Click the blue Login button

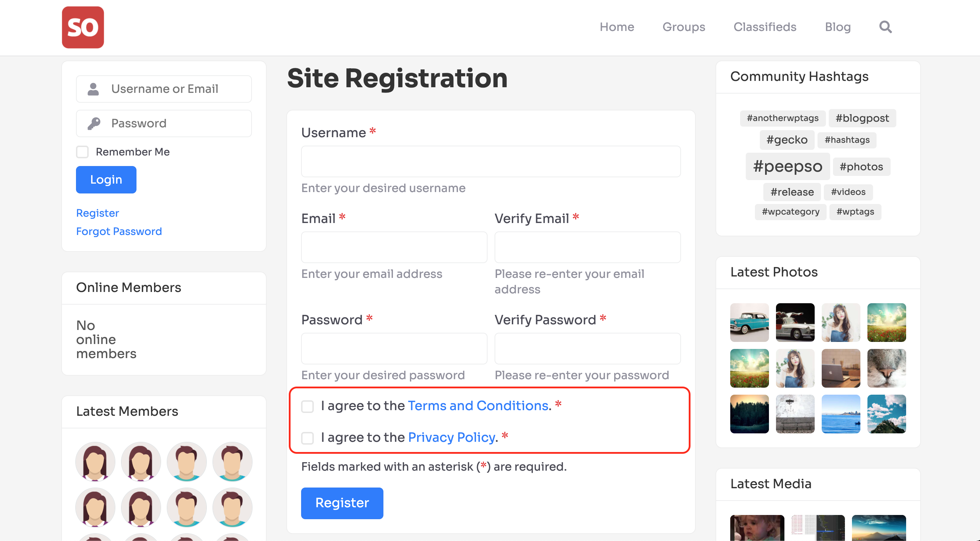tap(106, 180)
